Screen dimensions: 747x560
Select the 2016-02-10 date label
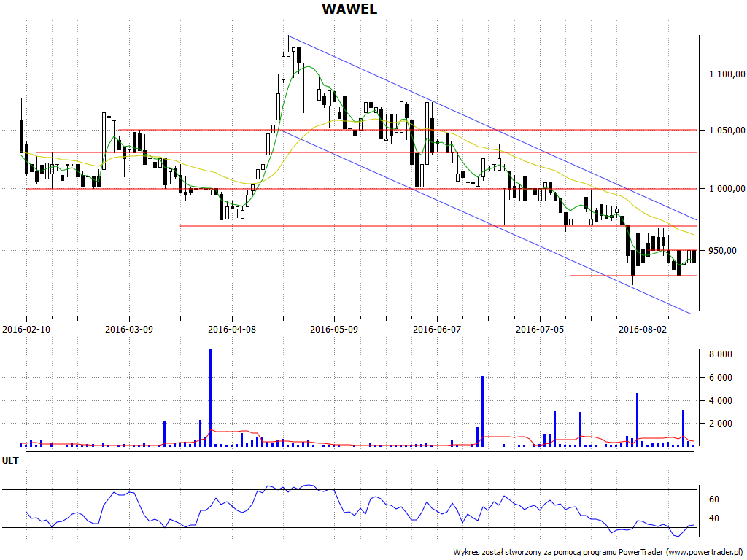tap(26, 329)
